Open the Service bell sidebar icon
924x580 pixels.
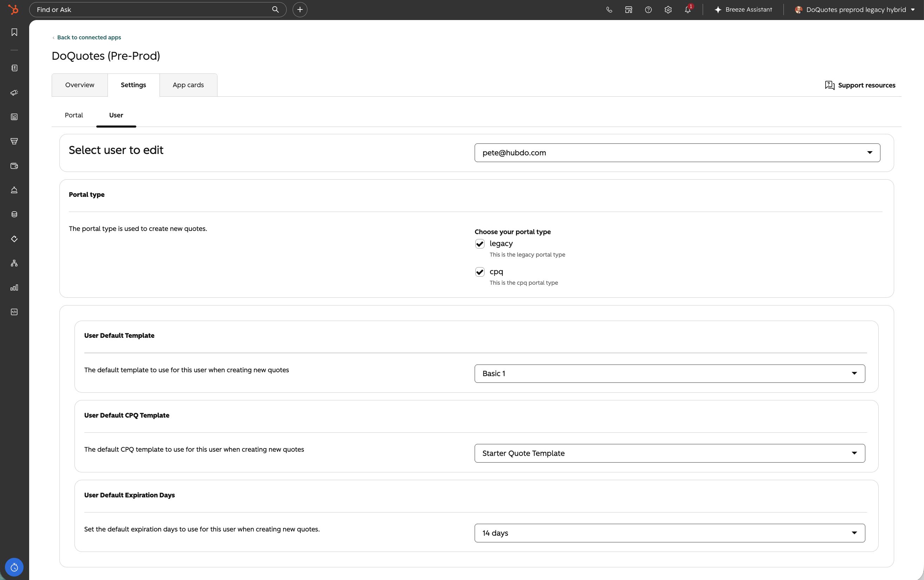14,190
